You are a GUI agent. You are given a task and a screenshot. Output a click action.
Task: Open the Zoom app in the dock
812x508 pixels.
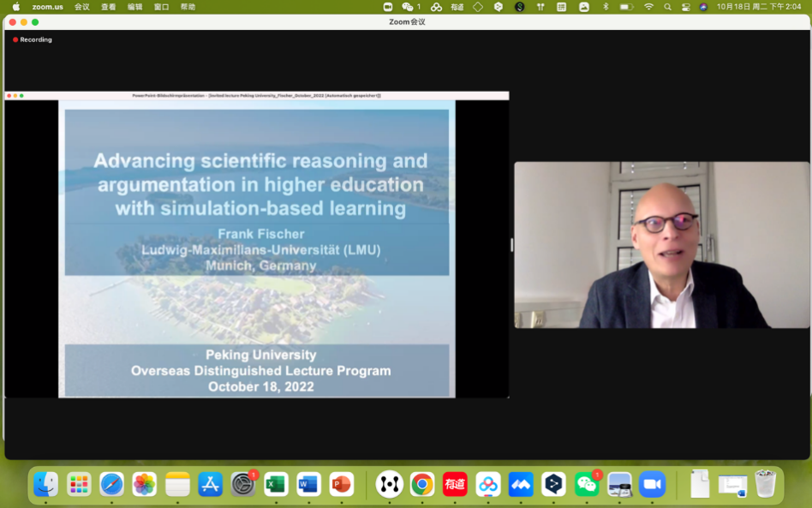coord(652,484)
